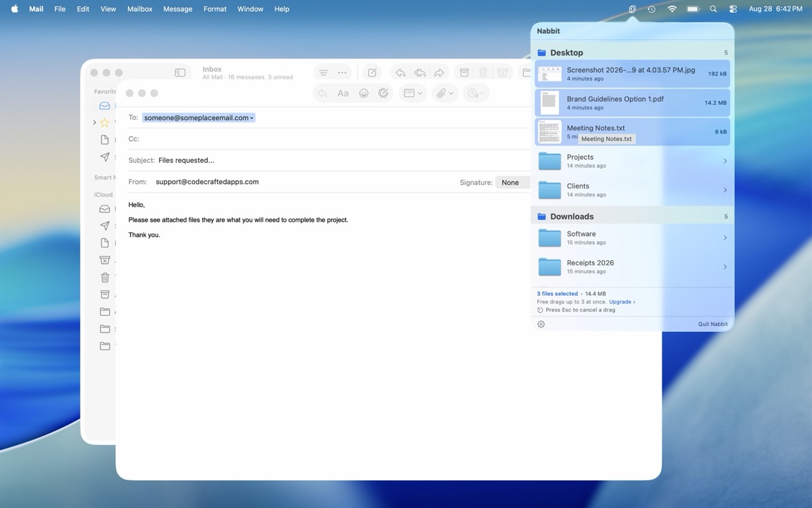Click the compose new message icon
812x508 pixels.
click(371, 72)
